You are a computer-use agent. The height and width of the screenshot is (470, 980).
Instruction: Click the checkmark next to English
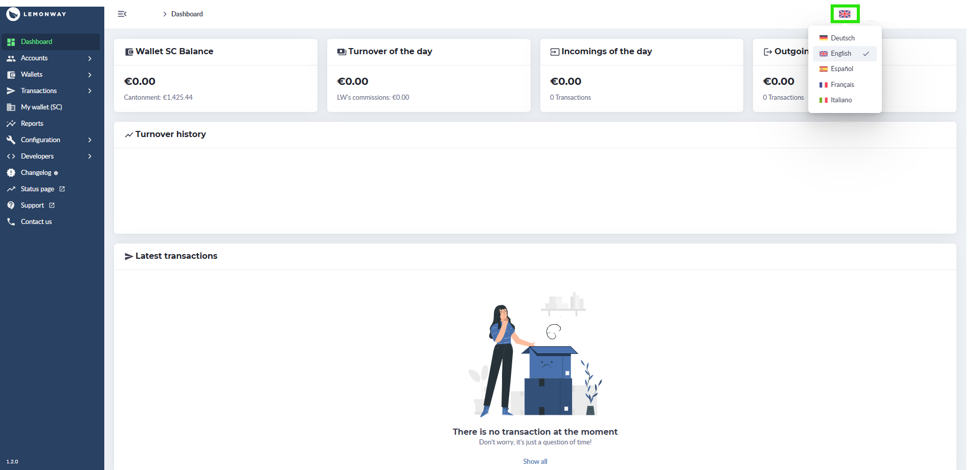(x=866, y=54)
